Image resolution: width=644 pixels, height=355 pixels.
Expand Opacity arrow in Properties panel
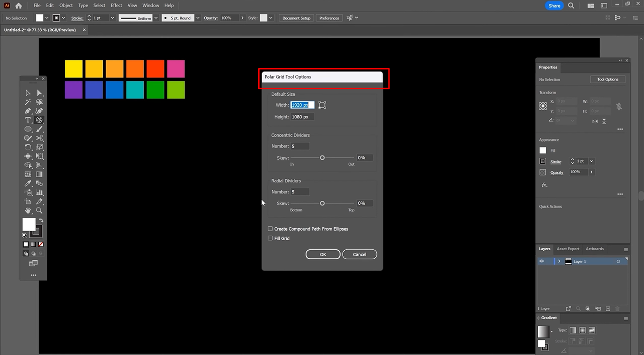[x=592, y=172]
